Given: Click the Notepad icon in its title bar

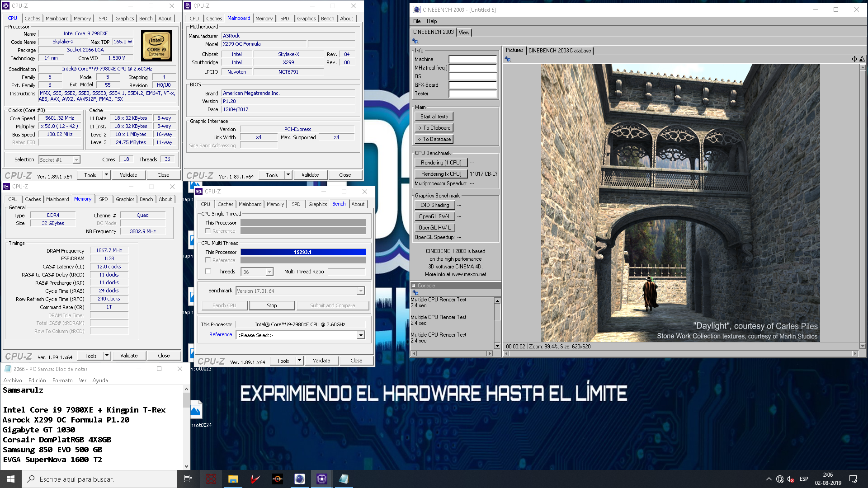Looking at the screenshot, I should click(8, 369).
